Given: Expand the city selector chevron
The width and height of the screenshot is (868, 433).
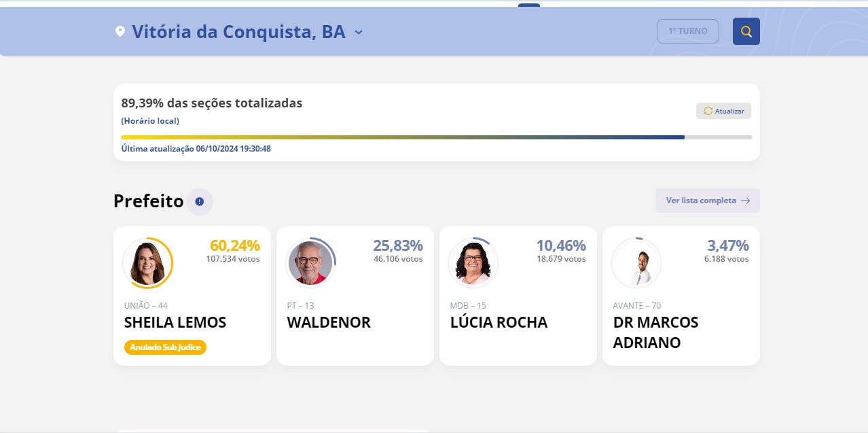Looking at the screenshot, I should [x=359, y=32].
